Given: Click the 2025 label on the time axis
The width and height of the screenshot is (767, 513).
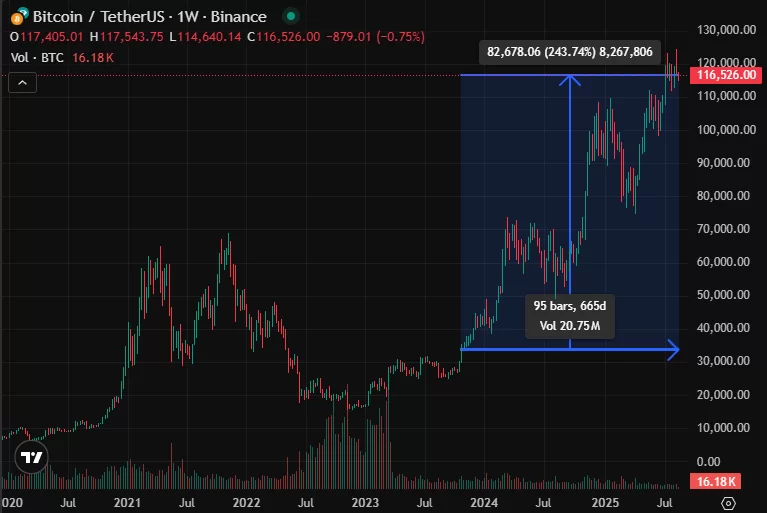Looking at the screenshot, I should tap(605, 503).
